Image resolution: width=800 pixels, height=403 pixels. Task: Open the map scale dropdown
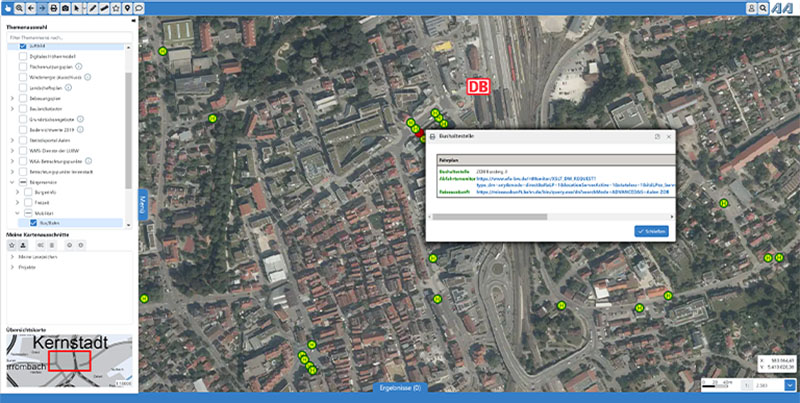coord(790,385)
